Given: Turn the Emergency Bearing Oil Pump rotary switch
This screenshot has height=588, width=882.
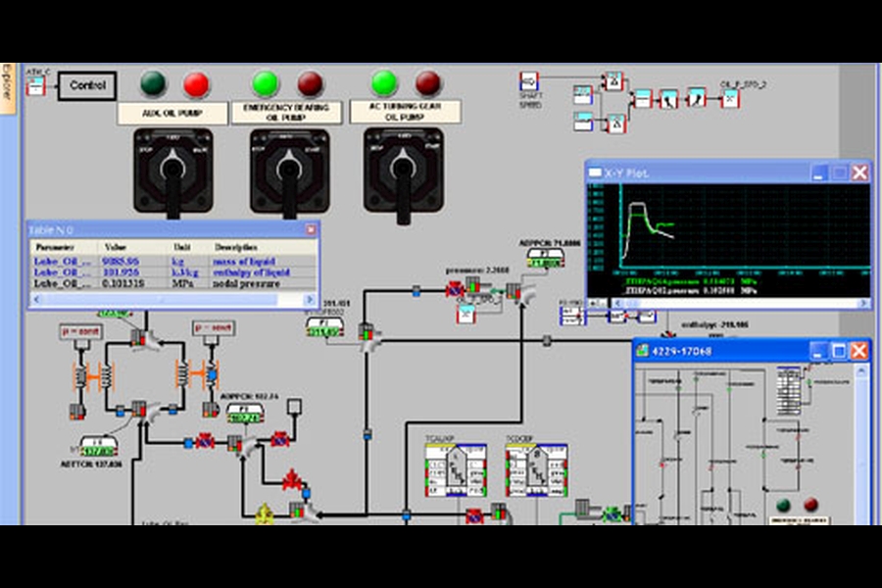Looking at the screenshot, I should 290,172.
